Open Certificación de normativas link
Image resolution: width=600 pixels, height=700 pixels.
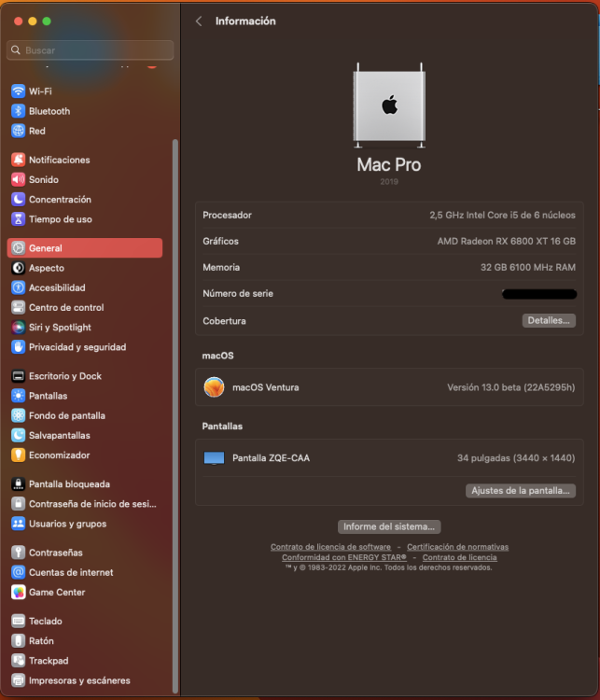point(457,547)
